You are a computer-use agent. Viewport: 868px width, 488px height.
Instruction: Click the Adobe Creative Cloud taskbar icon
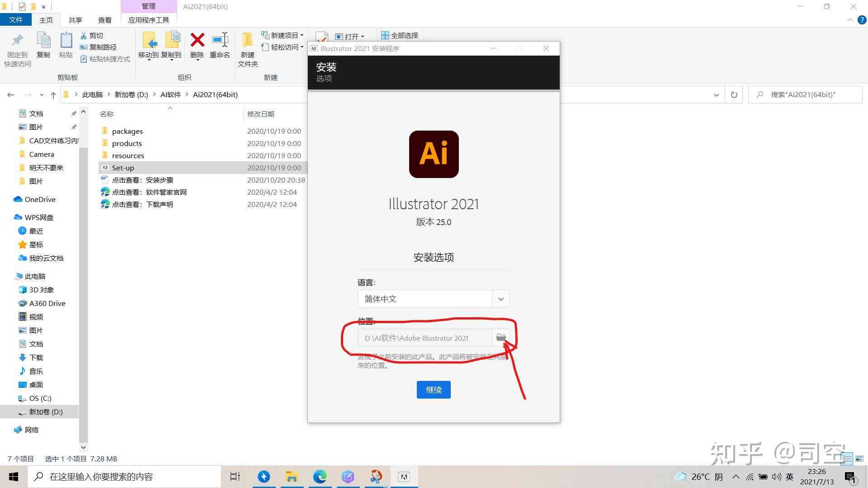(x=404, y=476)
